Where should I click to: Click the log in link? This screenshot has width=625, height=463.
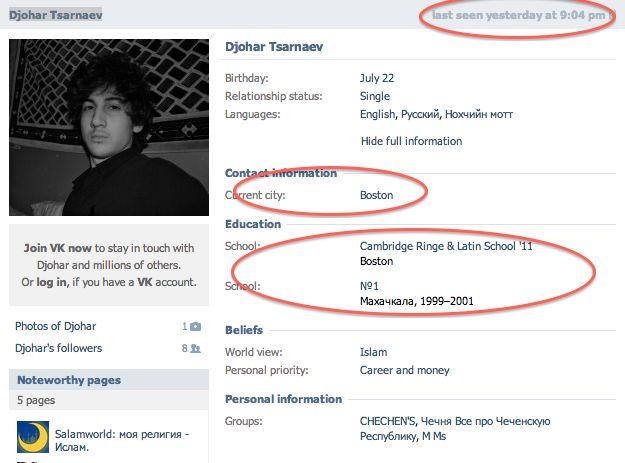pyautogui.click(x=52, y=282)
